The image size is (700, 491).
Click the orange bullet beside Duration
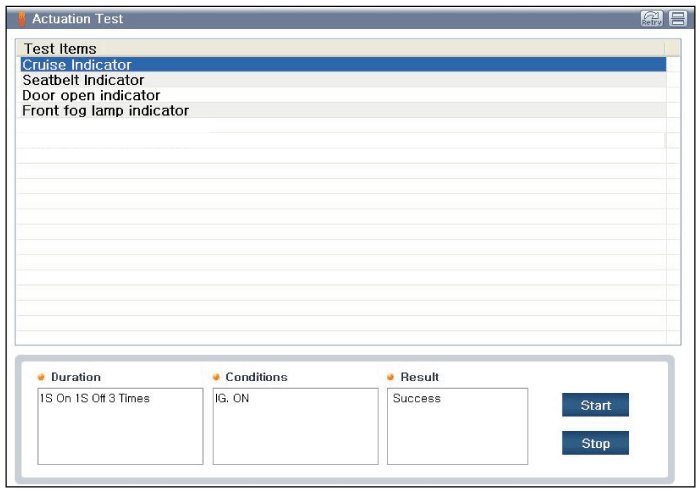coord(41,377)
